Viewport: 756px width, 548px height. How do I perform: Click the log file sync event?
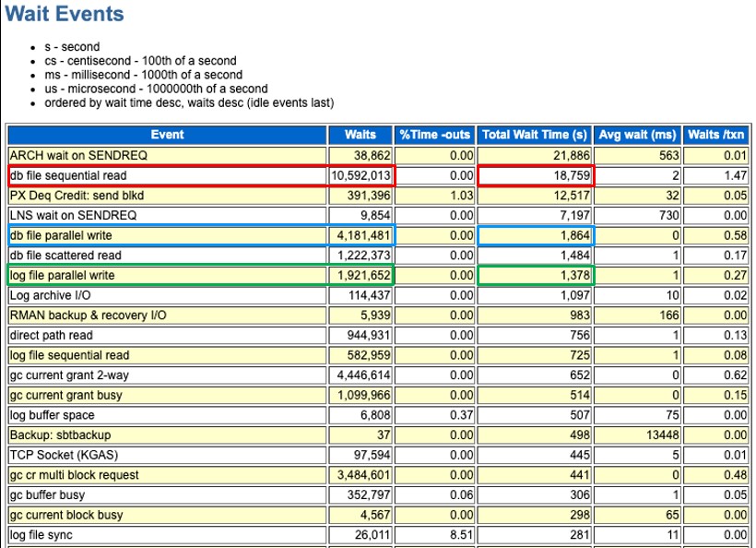(x=41, y=534)
